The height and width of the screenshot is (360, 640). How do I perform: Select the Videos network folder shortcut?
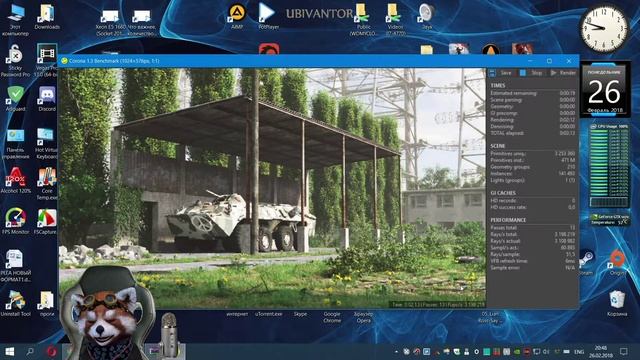[395, 20]
